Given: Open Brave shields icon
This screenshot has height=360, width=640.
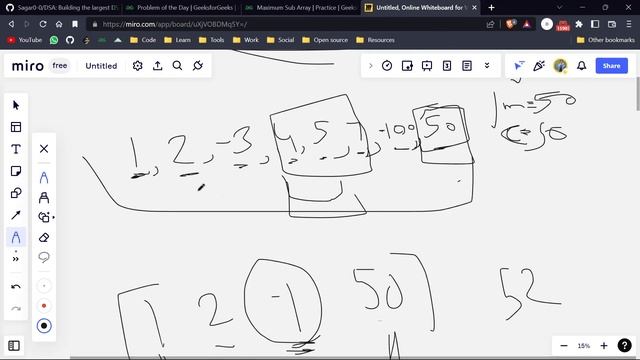Looking at the screenshot, I should click(510, 24).
